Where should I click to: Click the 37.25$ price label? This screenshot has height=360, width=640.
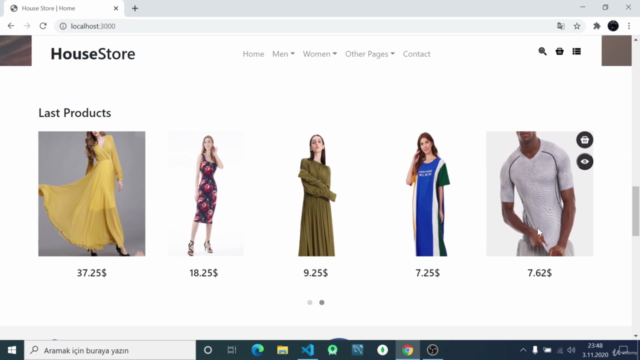[92, 273]
